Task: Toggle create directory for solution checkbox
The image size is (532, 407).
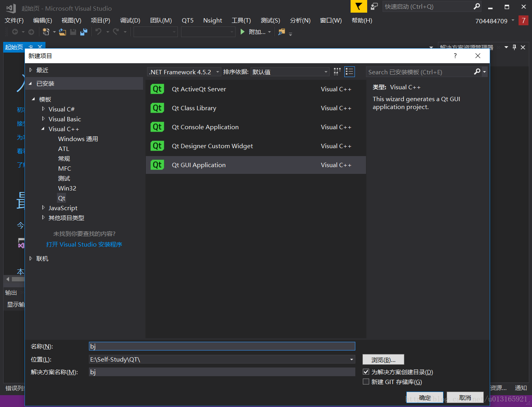Action: [x=366, y=371]
